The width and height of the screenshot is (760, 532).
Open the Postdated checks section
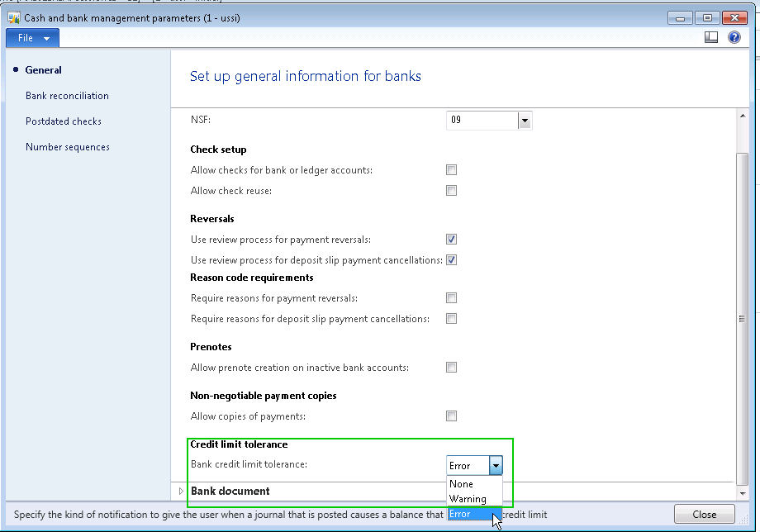64,121
